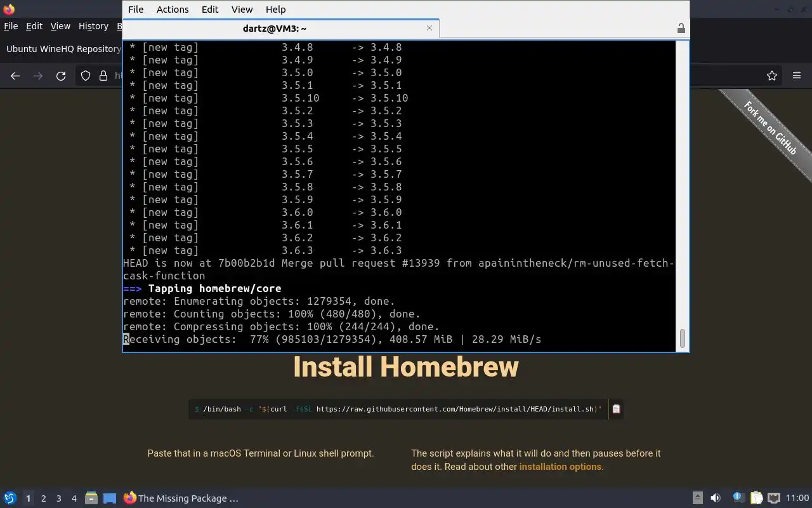Click the tracking protection shield icon
This screenshot has height=508, width=812.
coord(86,76)
